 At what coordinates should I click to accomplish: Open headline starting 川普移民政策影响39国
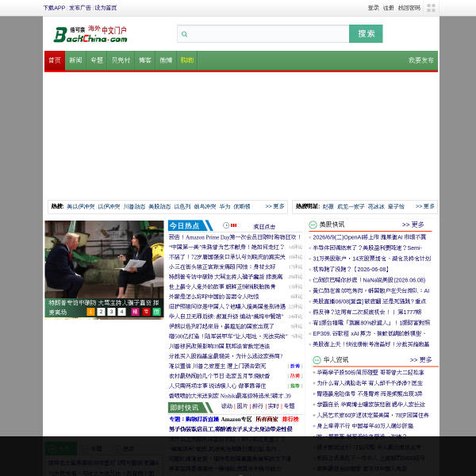pos(219,347)
